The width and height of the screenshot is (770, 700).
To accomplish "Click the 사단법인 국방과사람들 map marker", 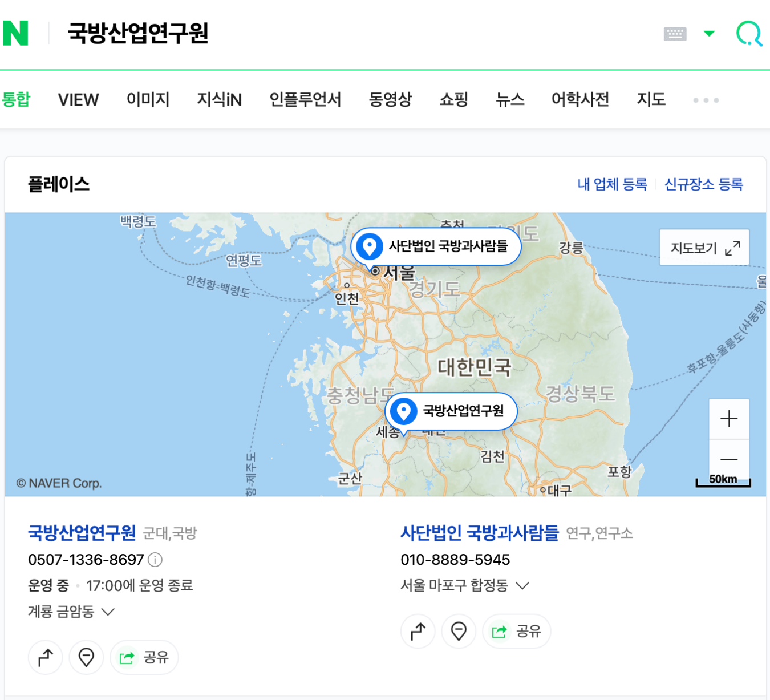I will (x=436, y=246).
